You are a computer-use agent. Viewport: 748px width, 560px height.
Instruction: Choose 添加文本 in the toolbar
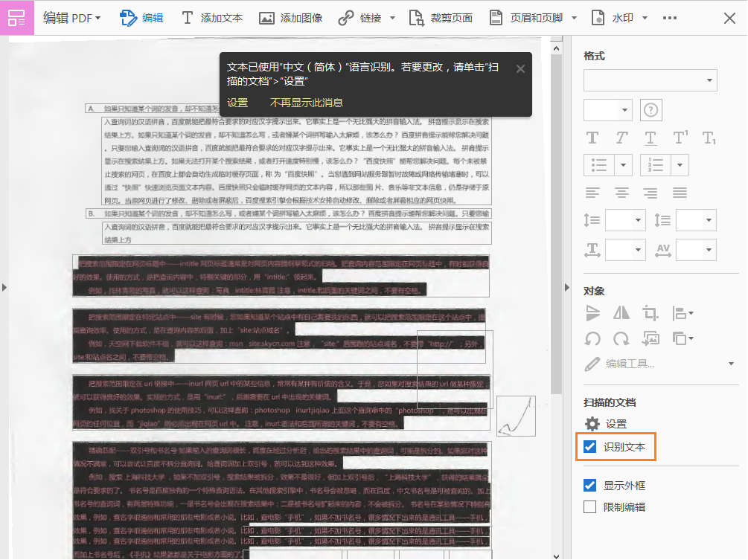click(x=212, y=18)
